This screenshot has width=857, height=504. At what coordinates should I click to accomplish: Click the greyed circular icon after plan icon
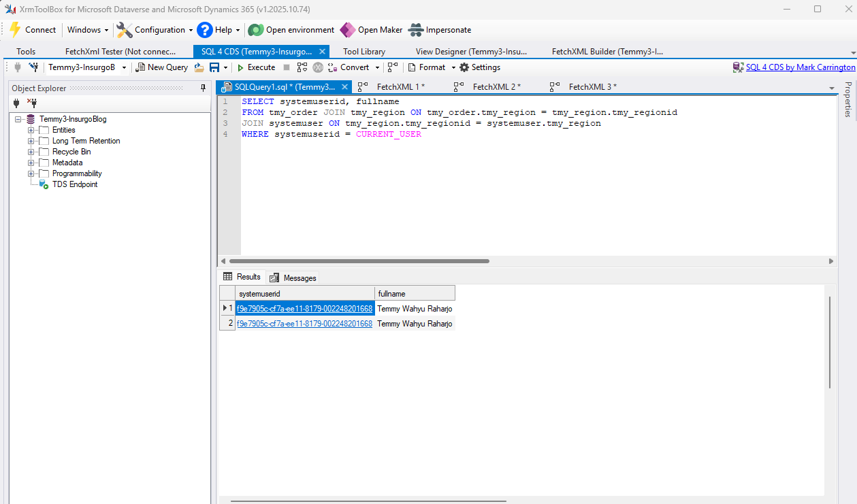coord(318,67)
